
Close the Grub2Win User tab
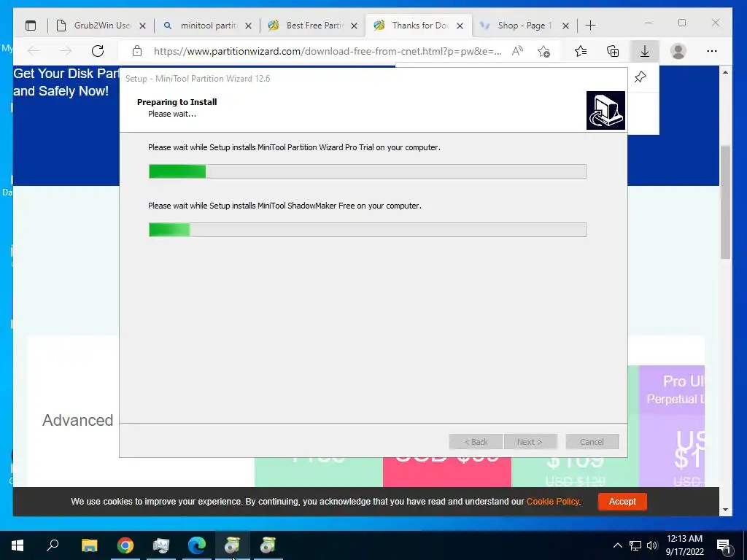coord(142,26)
